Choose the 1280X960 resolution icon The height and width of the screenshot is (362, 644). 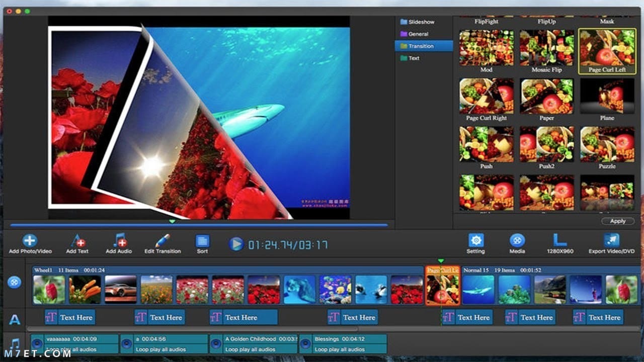(x=560, y=240)
